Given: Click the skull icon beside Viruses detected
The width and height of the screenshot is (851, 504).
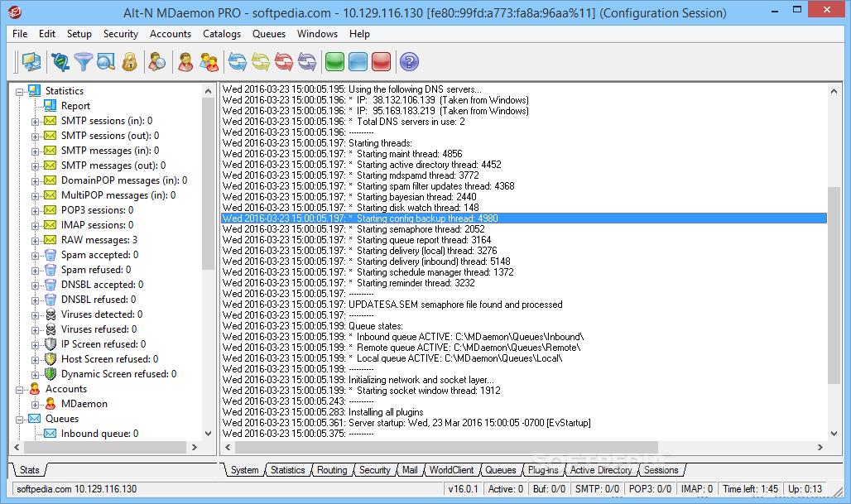Looking at the screenshot, I should tap(50, 314).
